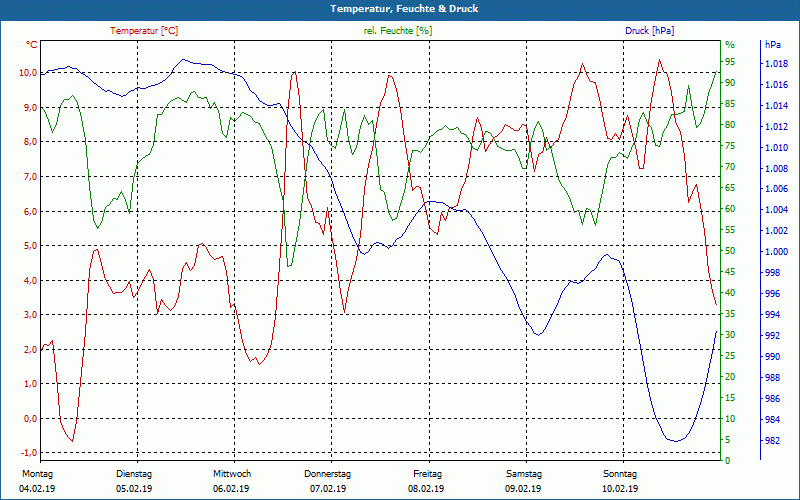Click the 4,0 tick on temperature axis
800x500 pixels.
[x=30, y=280]
